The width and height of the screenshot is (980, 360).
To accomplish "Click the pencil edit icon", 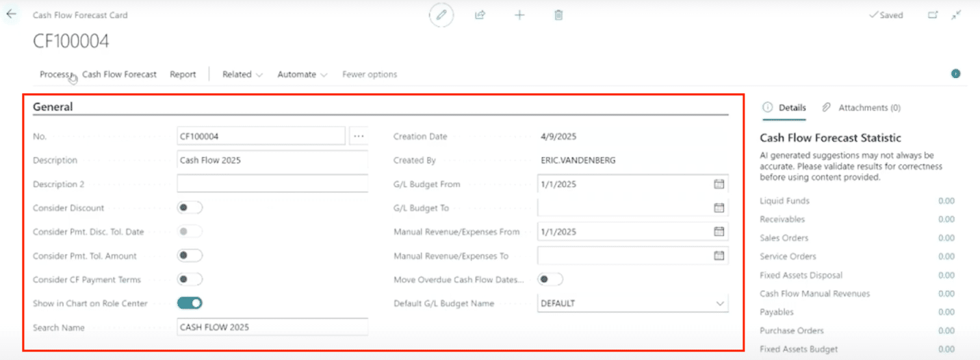I will [x=442, y=14].
